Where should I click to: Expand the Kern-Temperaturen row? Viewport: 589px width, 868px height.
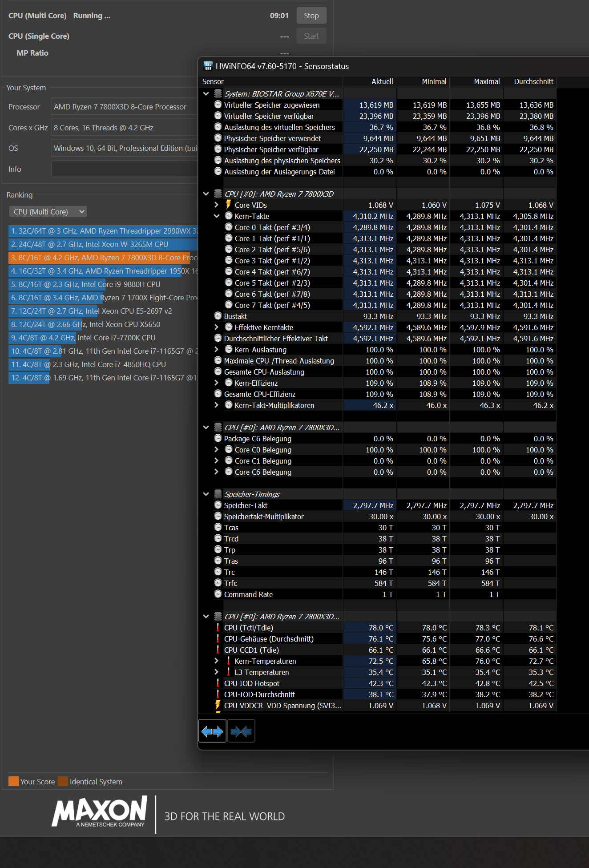pyautogui.click(x=217, y=661)
